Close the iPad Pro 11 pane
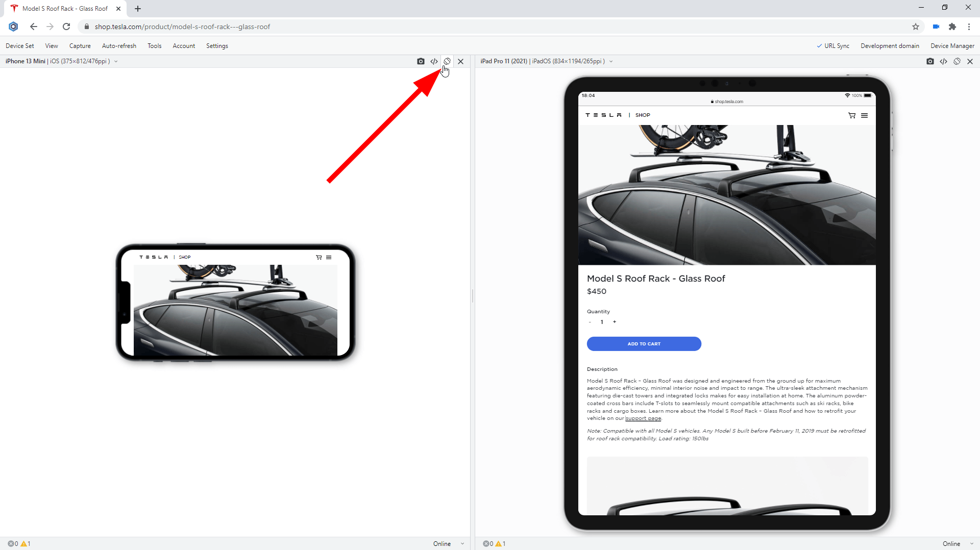980x550 pixels. [970, 61]
